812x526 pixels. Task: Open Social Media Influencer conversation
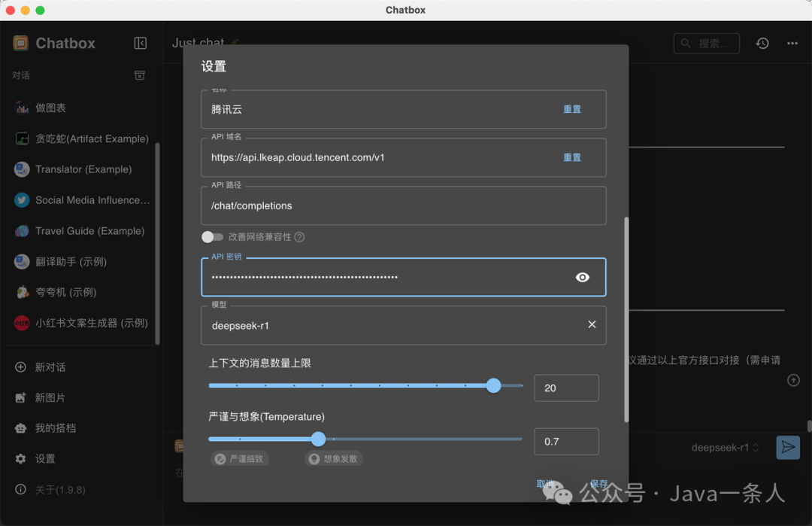point(83,200)
